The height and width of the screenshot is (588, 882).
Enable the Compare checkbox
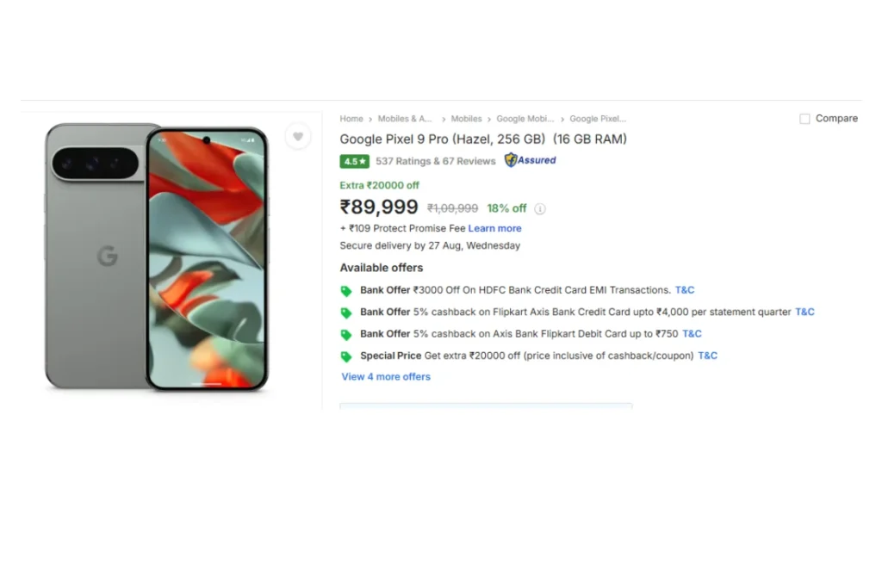tap(804, 119)
